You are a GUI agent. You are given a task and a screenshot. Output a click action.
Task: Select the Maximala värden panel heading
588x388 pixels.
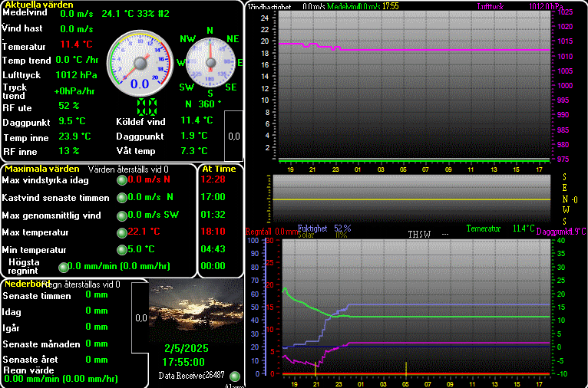(42, 169)
